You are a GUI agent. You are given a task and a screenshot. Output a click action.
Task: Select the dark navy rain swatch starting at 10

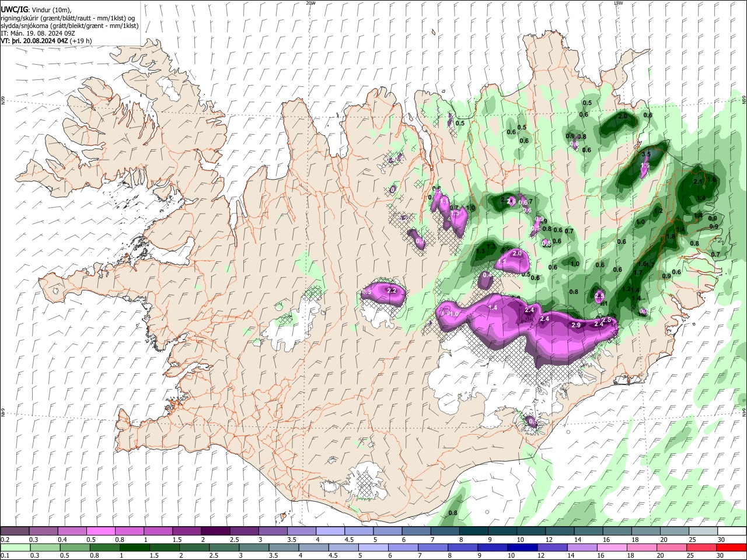pyautogui.click(x=521, y=547)
